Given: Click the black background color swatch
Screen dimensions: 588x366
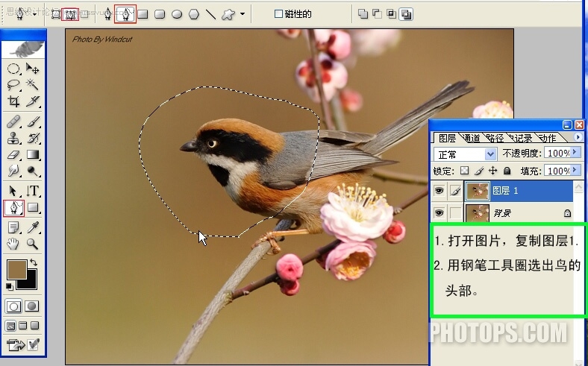Looking at the screenshot, I should click(x=31, y=283).
